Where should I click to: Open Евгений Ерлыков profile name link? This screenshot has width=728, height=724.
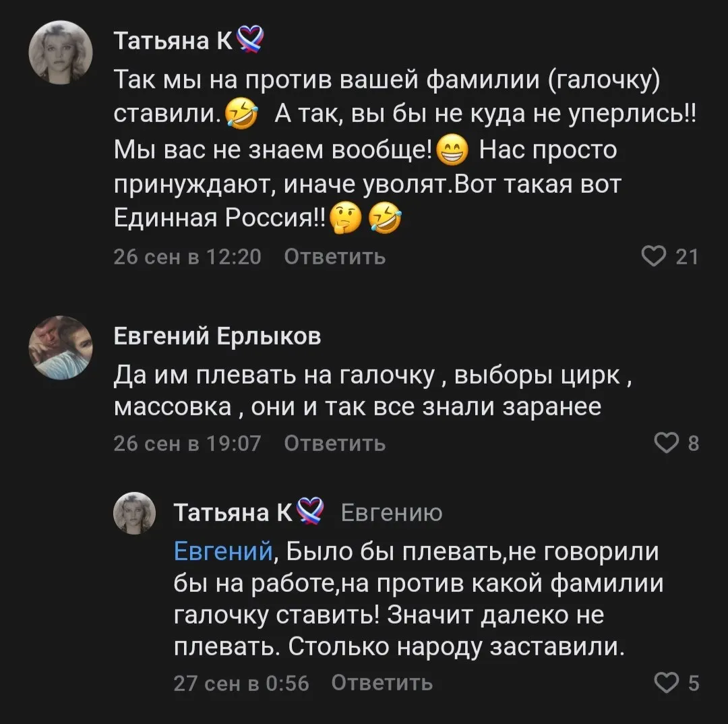point(217,336)
